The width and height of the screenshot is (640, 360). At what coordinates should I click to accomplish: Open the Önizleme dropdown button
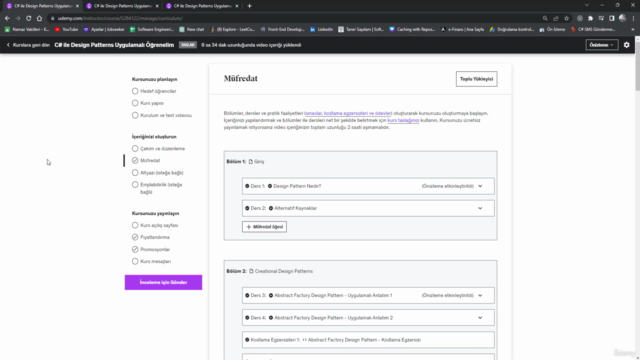pos(602,45)
